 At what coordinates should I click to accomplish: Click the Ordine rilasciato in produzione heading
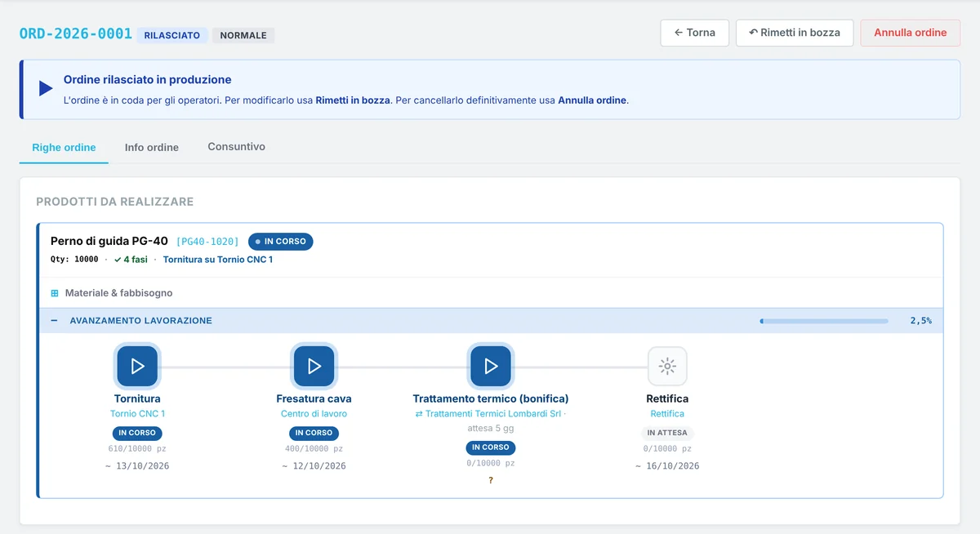pos(148,80)
